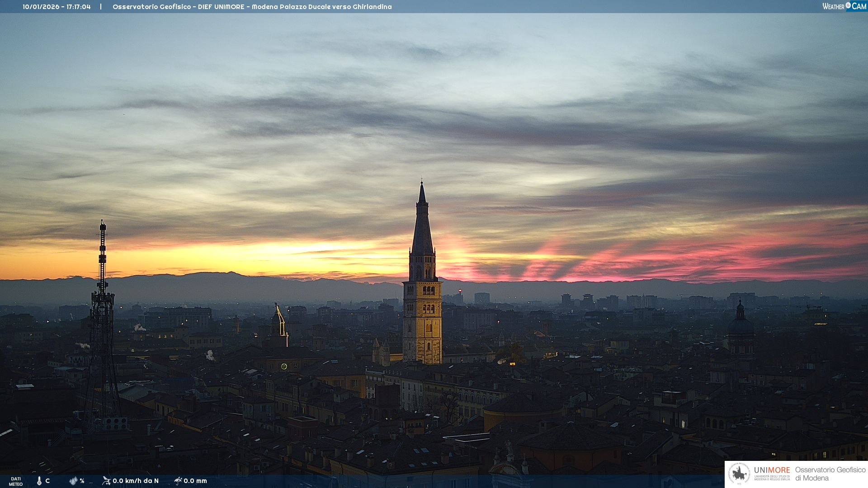Click the wind speed icon
Screen dimensions: 868x488
(106, 481)
